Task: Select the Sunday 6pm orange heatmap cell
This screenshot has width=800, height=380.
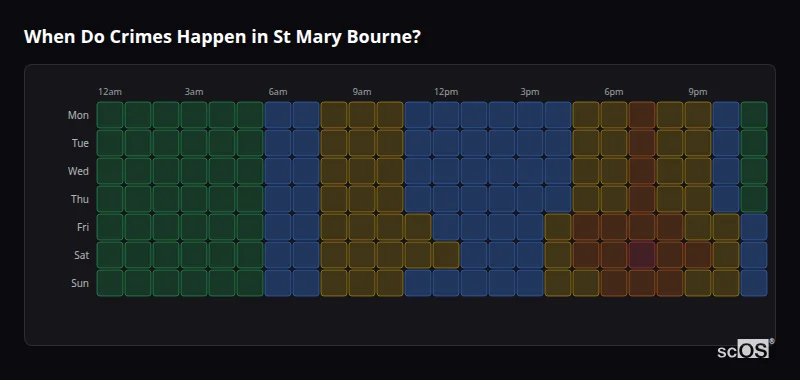Action: pos(614,283)
